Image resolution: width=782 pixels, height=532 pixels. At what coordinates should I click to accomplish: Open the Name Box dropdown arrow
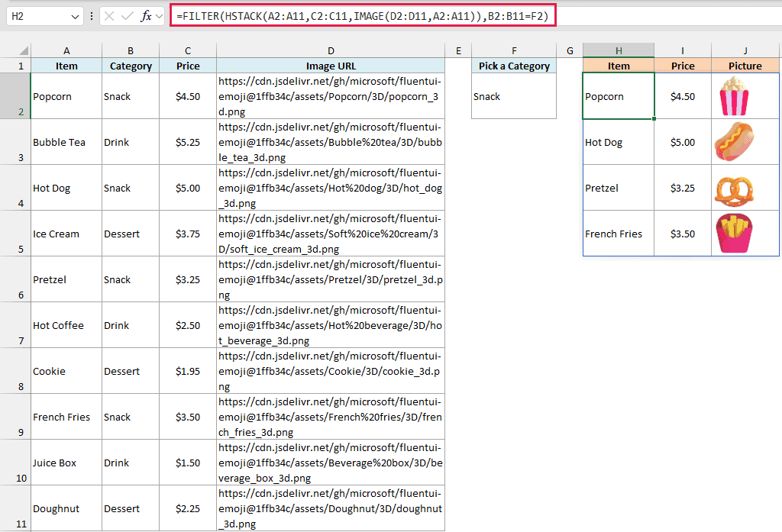(x=75, y=17)
